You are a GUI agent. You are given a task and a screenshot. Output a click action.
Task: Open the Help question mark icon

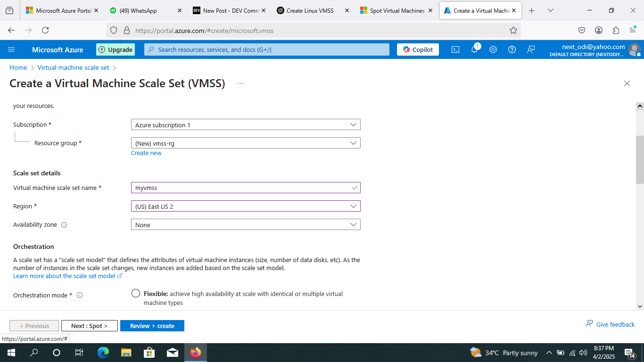(x=512, y=49)
